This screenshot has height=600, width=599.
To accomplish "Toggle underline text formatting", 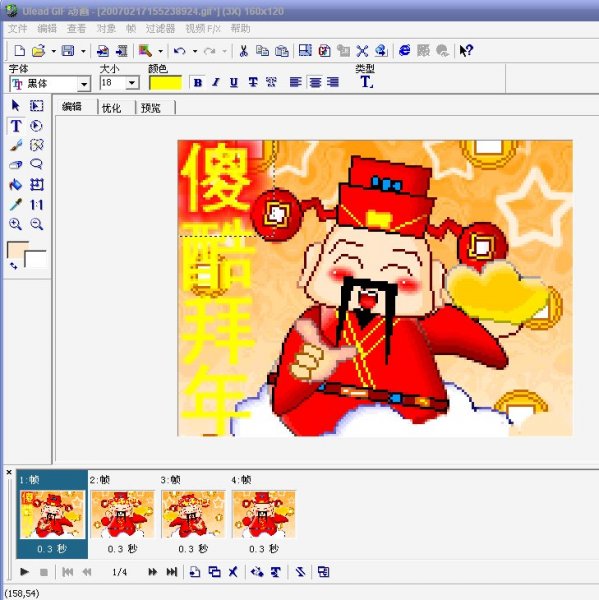I will (x=234, y=82).
